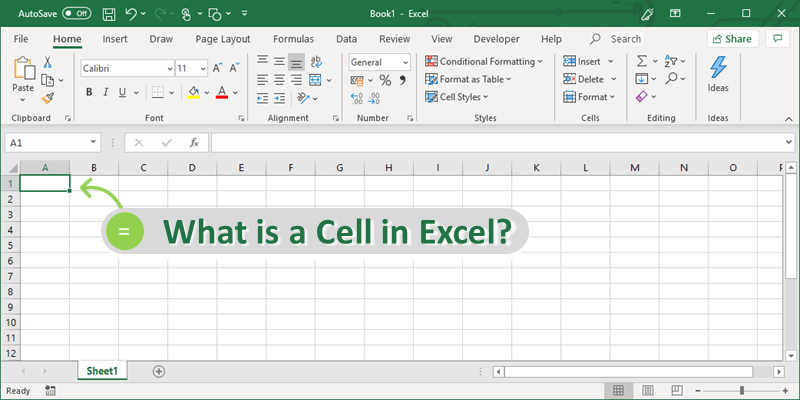Open the font size 11 dropdown
The height and width of the screenshot is (400, 800).
[x=204, y=68]
